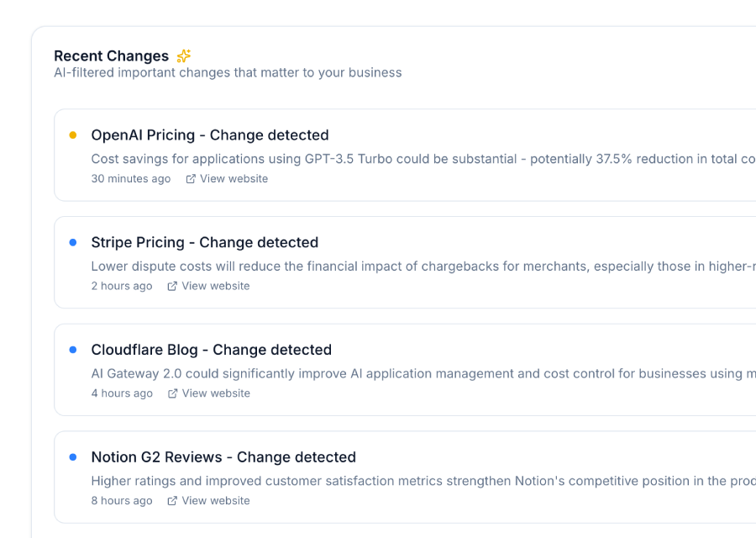Click the GPT-3.5 Turbo cost savings description
The height and width of the screenshot is (538, 756).
click(x=420, y=159)
